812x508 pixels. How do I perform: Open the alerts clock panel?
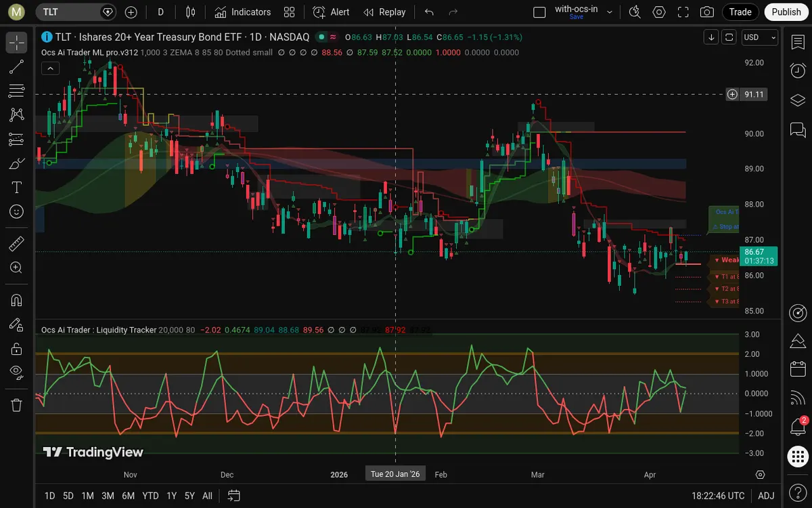pyautogui.click(x=798, y=70)
